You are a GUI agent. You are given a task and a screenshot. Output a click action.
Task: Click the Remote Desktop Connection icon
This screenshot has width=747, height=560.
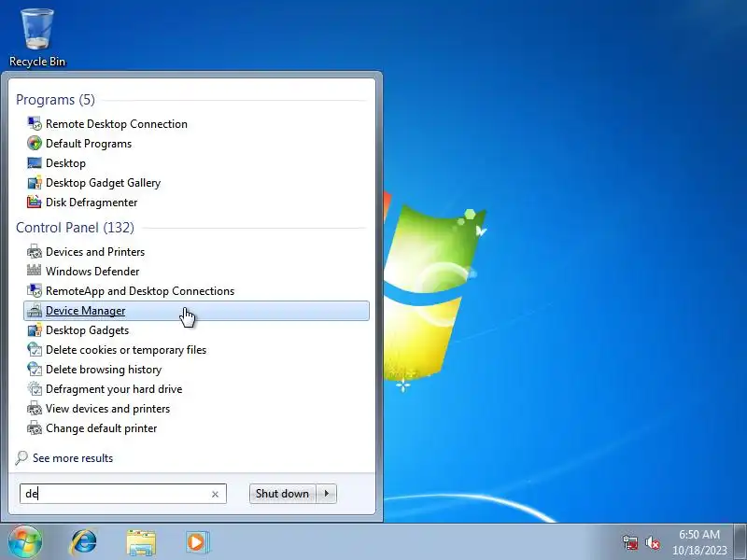click(35, 124)
